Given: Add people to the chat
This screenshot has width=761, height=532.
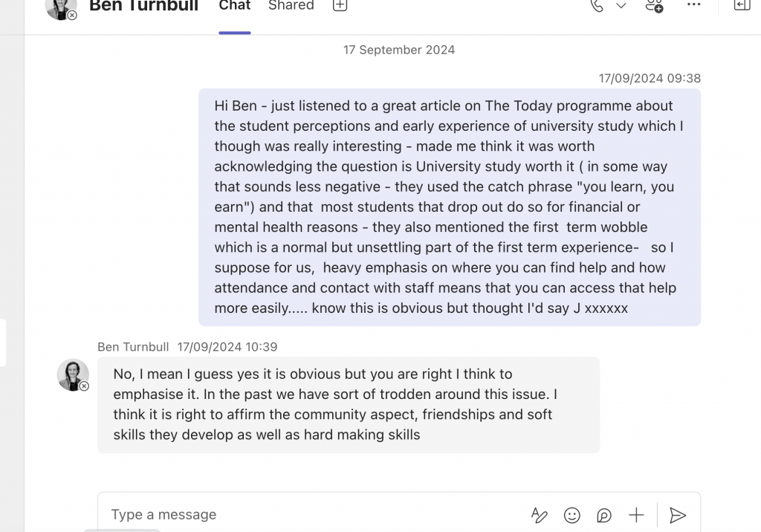Looking at the screenshot, I should point(654,6).
